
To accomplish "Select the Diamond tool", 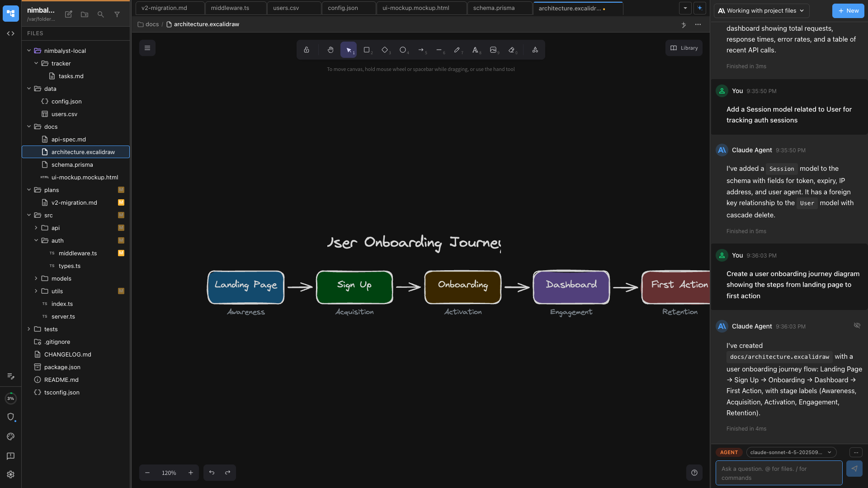I will point(385,50).
